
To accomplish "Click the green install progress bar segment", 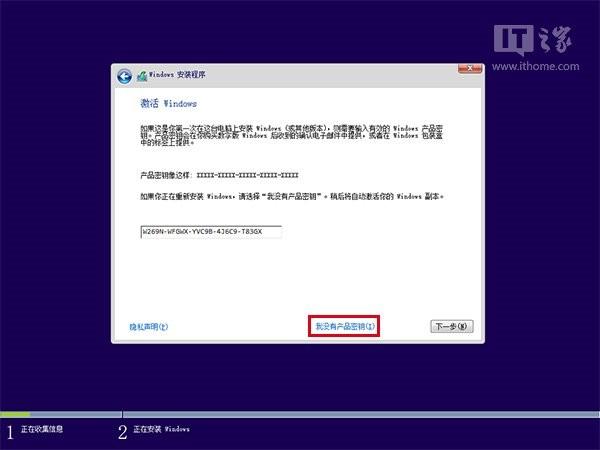I will click(x=15, y=414).
